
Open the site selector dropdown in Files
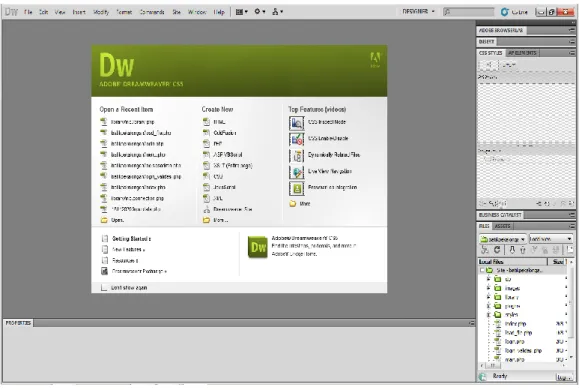coord(503,239)
